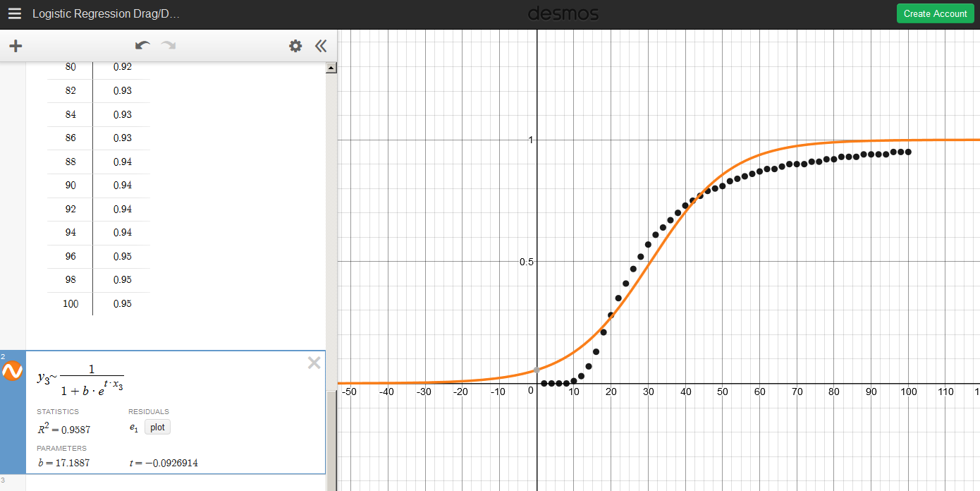Delete the regression expression with X
980x491 pixels.
314,363
